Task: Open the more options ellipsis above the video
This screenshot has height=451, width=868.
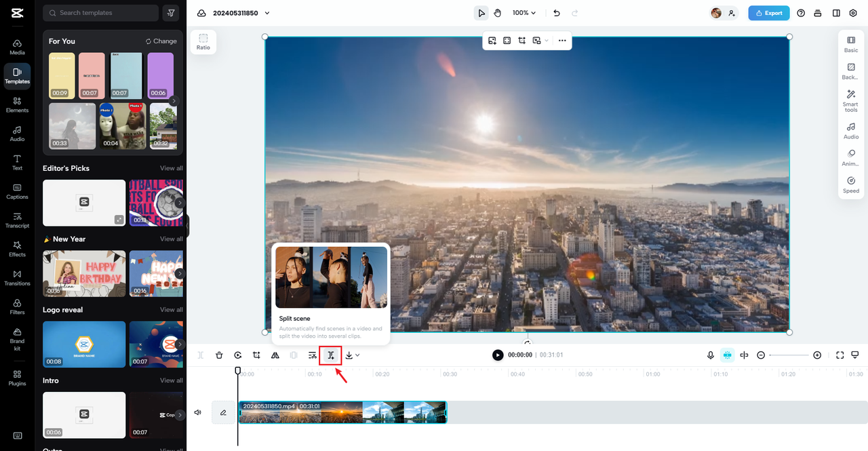Action: 562,41
